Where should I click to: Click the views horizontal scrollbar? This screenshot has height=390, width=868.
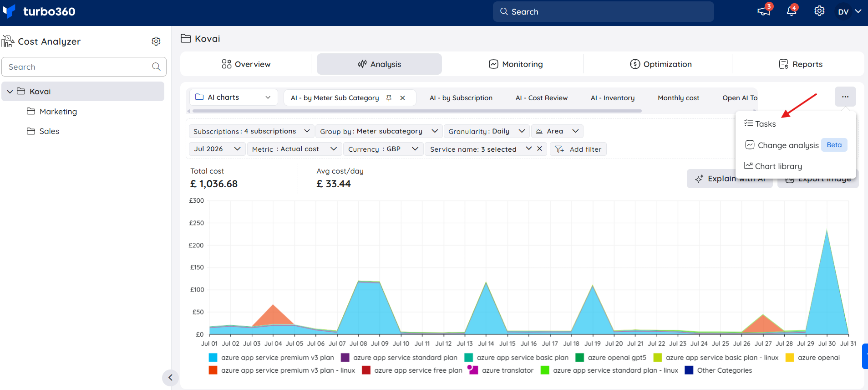point(417,111)
